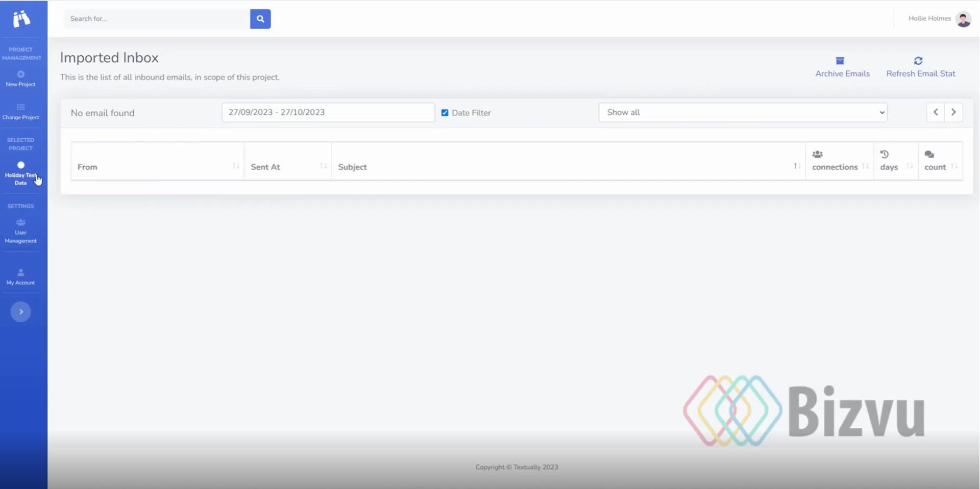Uncheck the Date Filter checkbox
This screenshot has height=489, width=980.
445,113
